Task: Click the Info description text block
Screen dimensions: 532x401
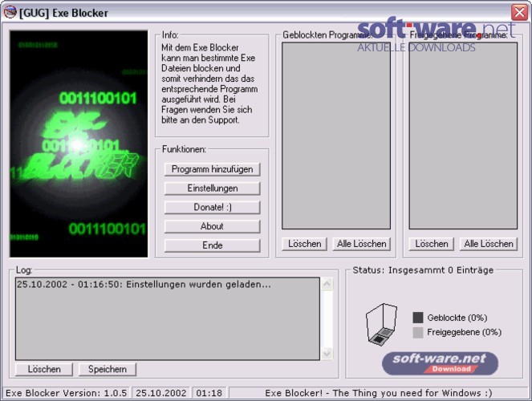Action: (209, 83)
